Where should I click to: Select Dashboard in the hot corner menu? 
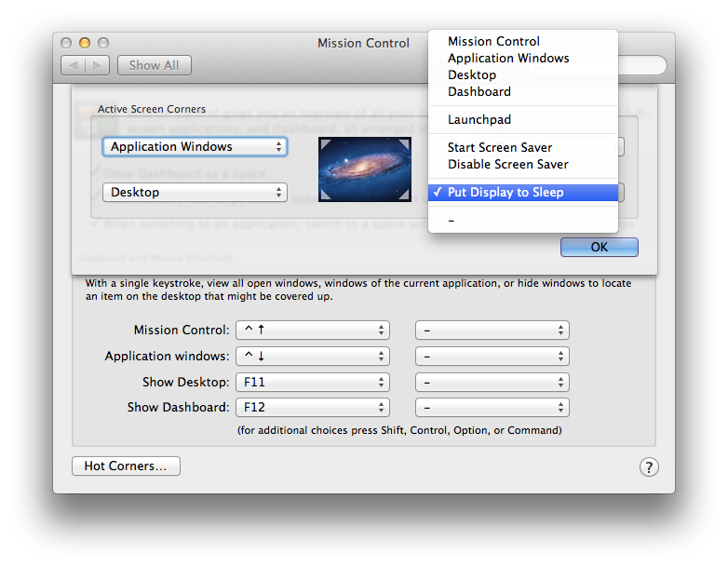point(523,91)
